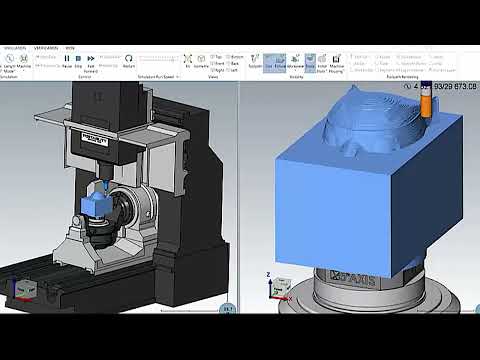This screenshot has height=360, width=480.
Task: Show the Machine Housing
Action: coord(336,64)
